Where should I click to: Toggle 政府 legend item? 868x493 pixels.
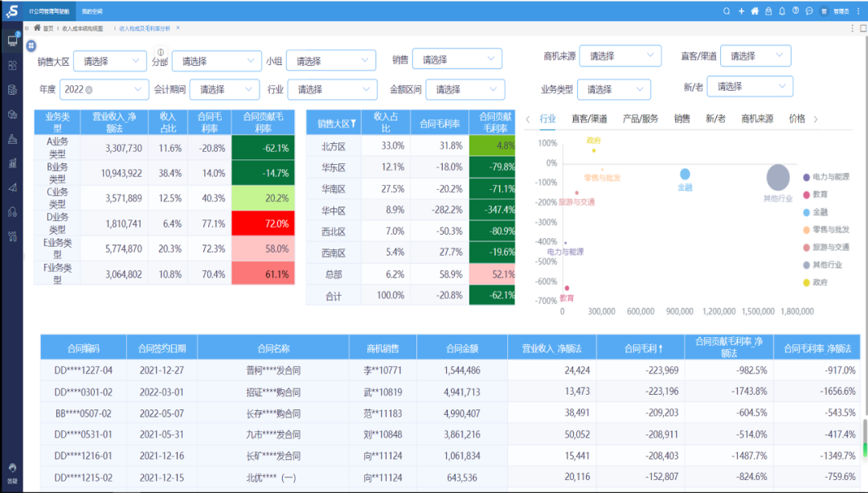click(x=816, y=282)
